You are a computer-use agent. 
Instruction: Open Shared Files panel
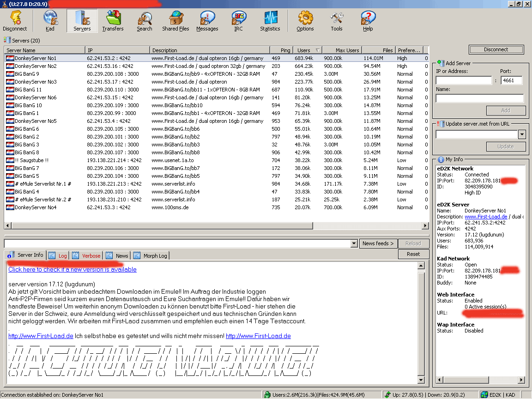(175, 21)
